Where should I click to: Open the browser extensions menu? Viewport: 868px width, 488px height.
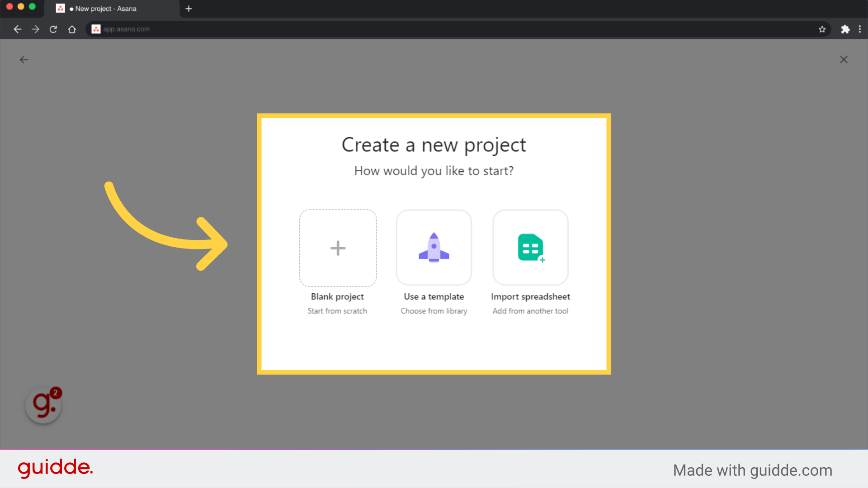[x=845, y=29]
